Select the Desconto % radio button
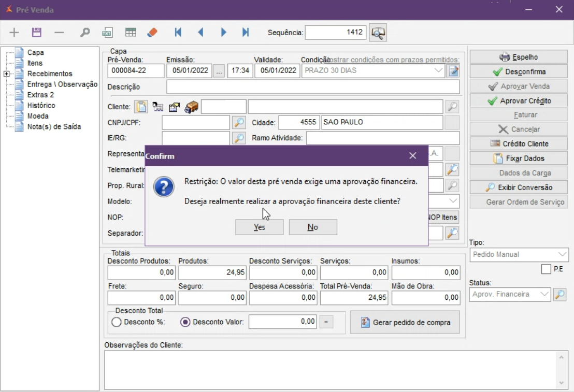This screenshot has width=574, height=392. pos(117,322)
